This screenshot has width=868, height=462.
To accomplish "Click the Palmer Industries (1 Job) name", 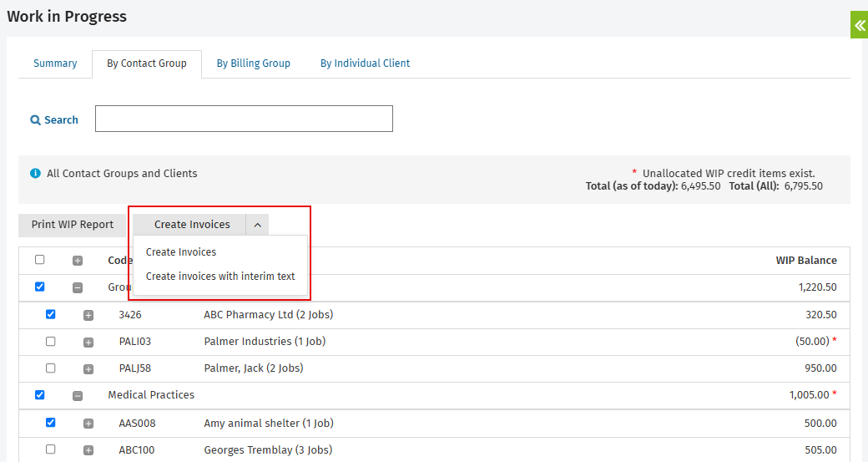I will click(x=265, y=341).
